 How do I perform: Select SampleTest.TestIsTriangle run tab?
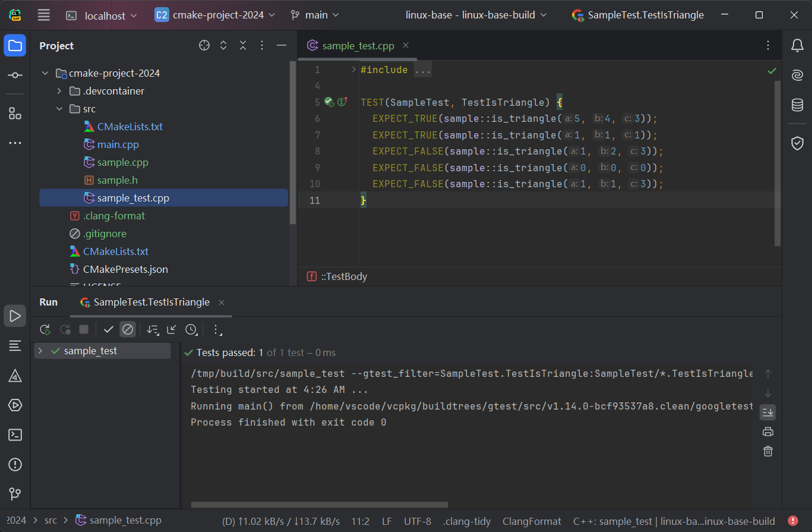tap(151, 302)
